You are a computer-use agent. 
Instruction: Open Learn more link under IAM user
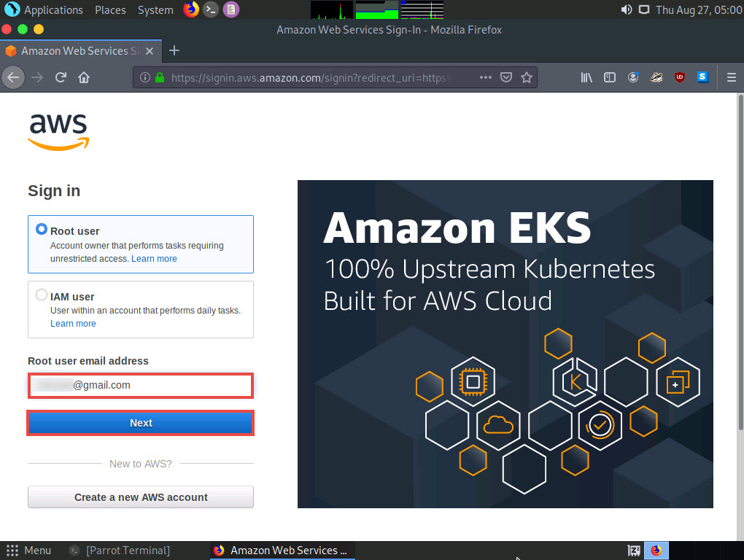(73, 324)
